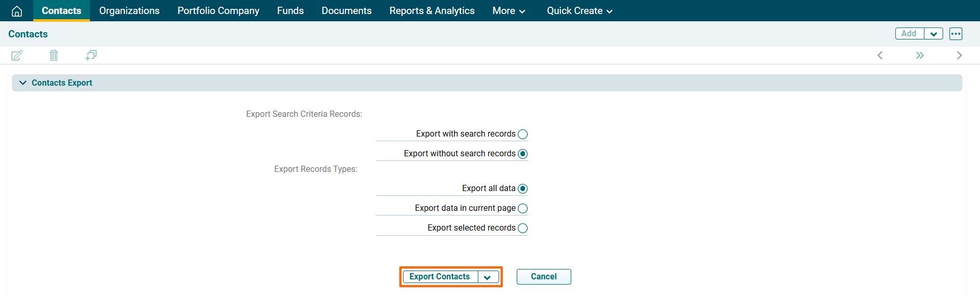Click the trash delete icon
This screenshot has height=296, width=980.
(x=53, y=56)
